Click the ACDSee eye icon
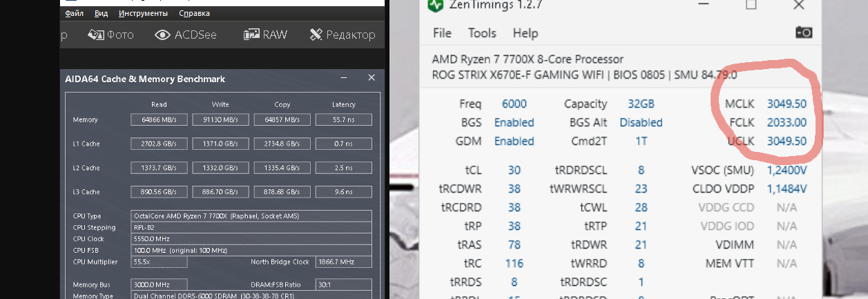 tap(163, 35)
